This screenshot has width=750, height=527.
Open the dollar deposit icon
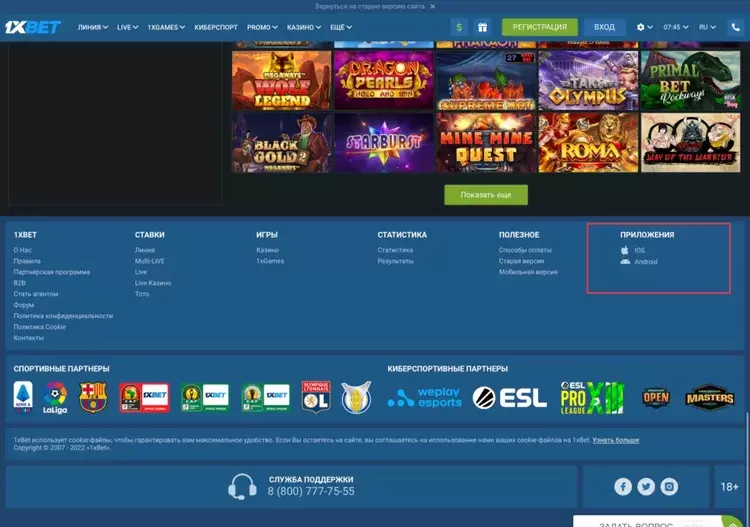tap(459, 27)
